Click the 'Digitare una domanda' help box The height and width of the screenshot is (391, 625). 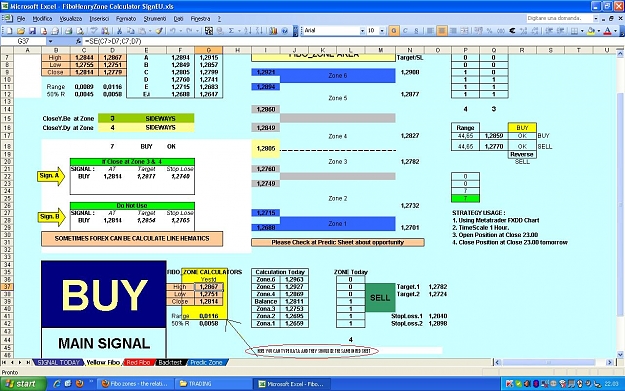(559, 18)
